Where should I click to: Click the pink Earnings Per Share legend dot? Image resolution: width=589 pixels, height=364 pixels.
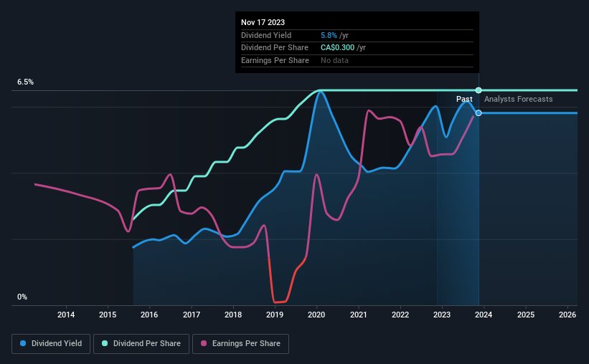coord(204,343)
